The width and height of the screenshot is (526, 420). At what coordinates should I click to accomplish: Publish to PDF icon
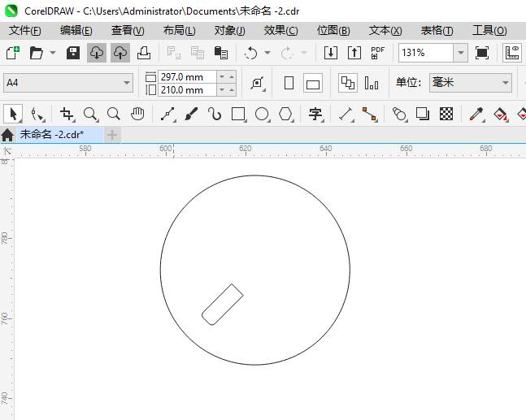point(378,53)
